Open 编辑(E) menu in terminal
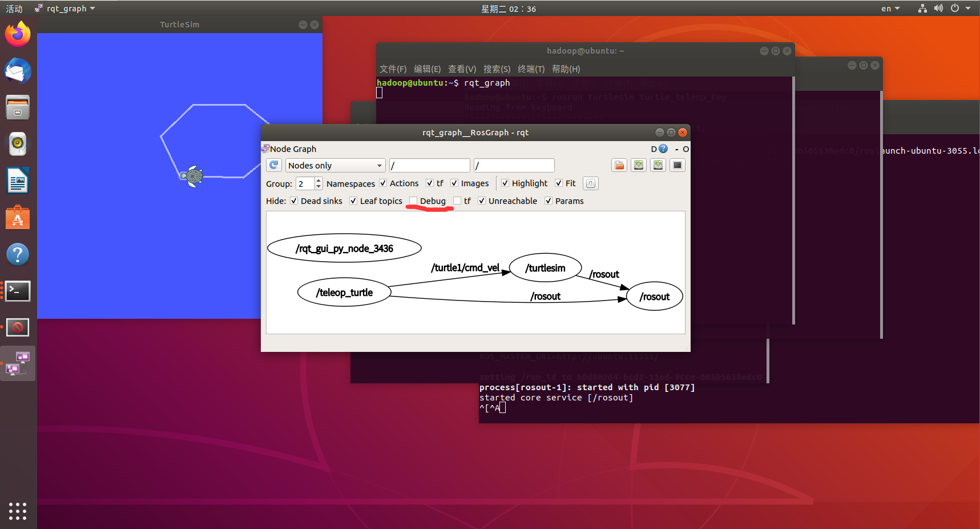 pyautogui.click(x=428, y=69)
